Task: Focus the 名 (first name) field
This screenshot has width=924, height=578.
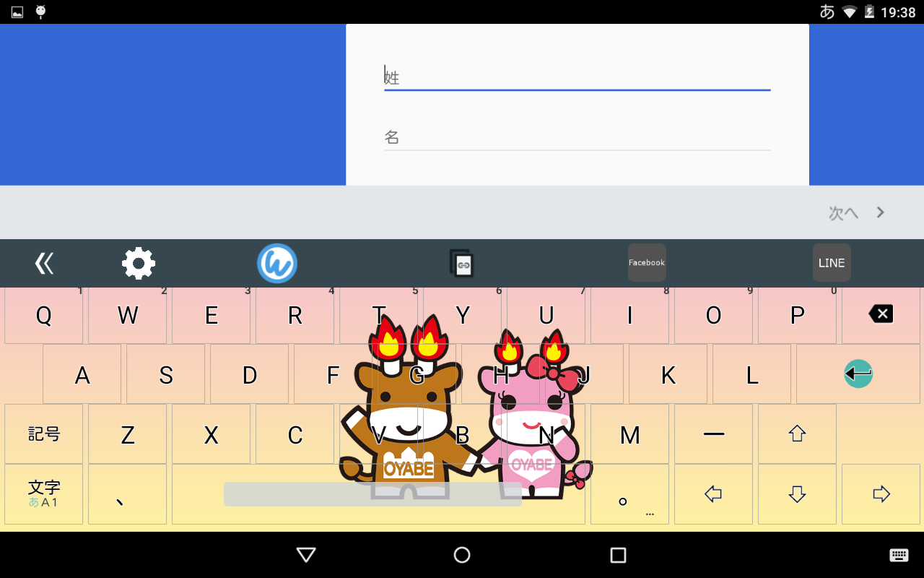Action: [577, 136]
